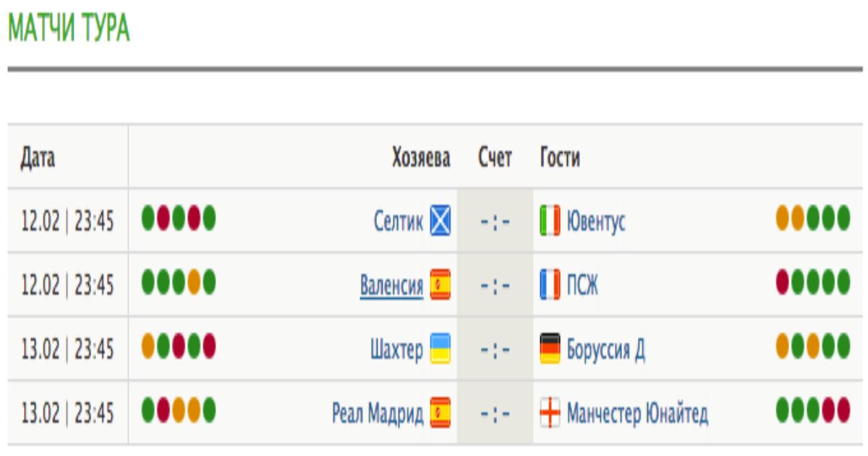Click the Ukraine flag icon beside Шахтер
This screenshot has height=456, width=868.
pos(440,348)
